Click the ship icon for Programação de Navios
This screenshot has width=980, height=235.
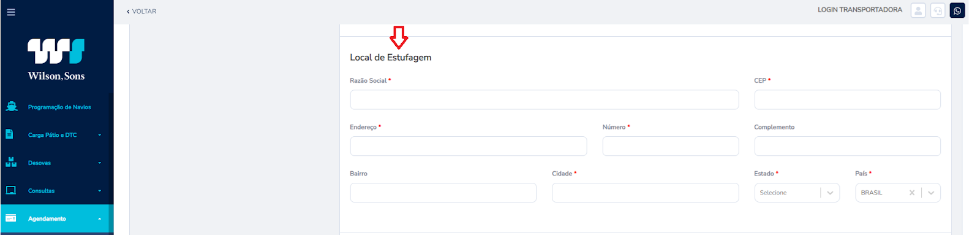[x=11, y=107]
